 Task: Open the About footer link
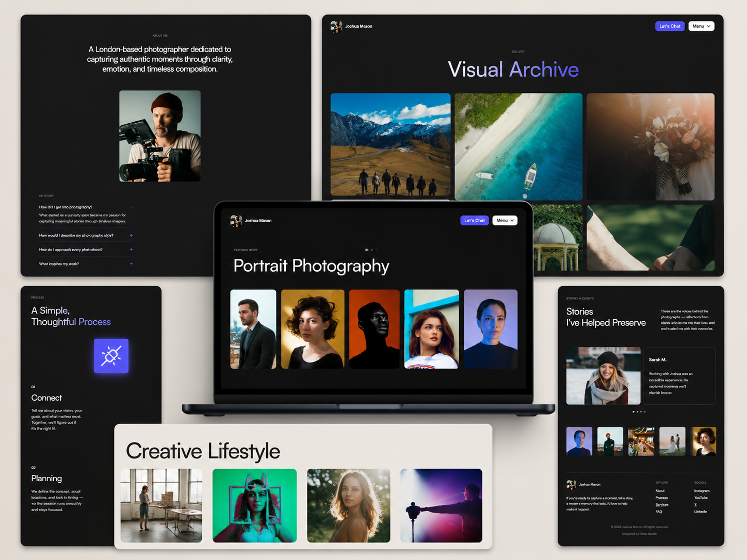(660, 491)
